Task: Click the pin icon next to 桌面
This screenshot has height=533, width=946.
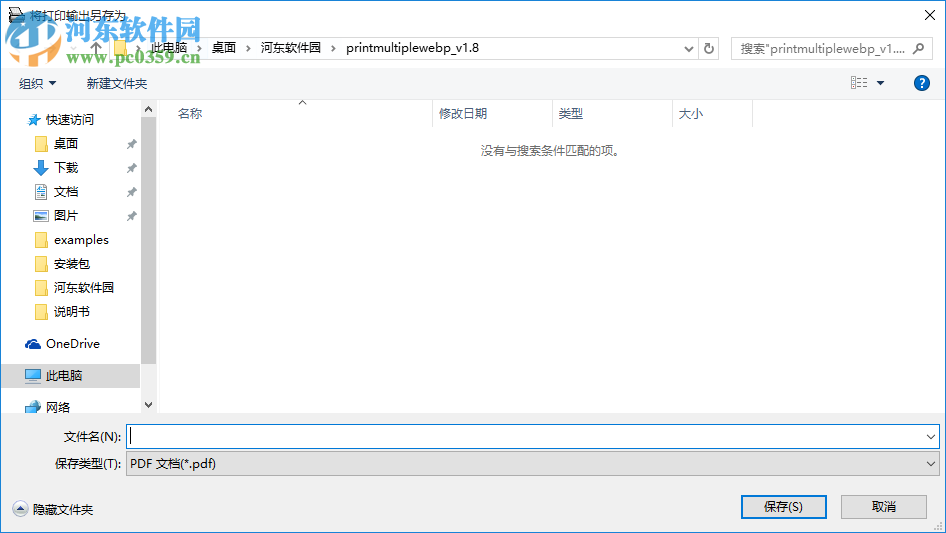Action: 131,144
